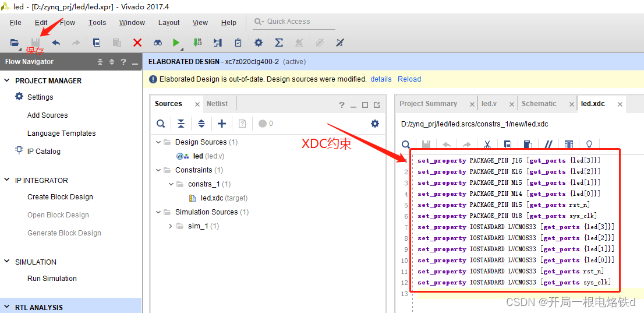Switch to the Netlist tab
Image resolution: width=644 pixels, height=313 pixels.
point(217,104)
